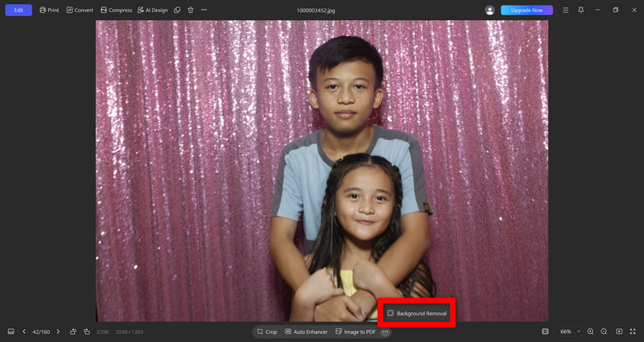Screen dimensions: 644x342
Task: Go to the next image
Action: (x=58, y=332)
